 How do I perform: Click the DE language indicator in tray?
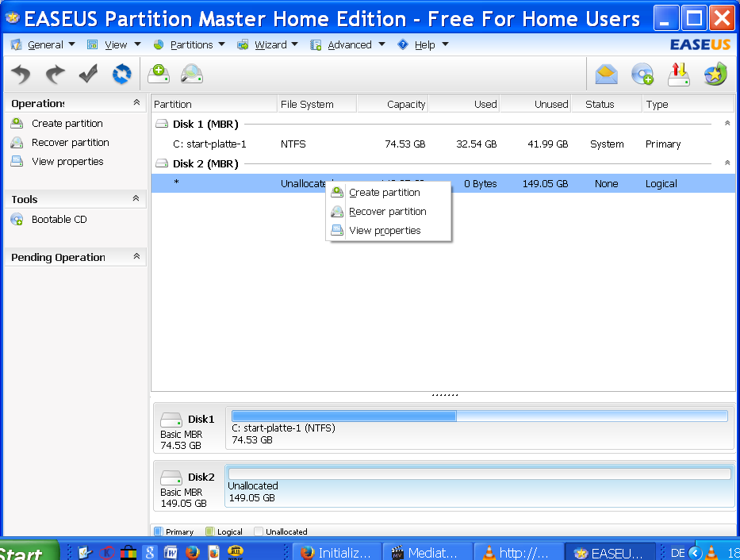[x=677, y=552]
